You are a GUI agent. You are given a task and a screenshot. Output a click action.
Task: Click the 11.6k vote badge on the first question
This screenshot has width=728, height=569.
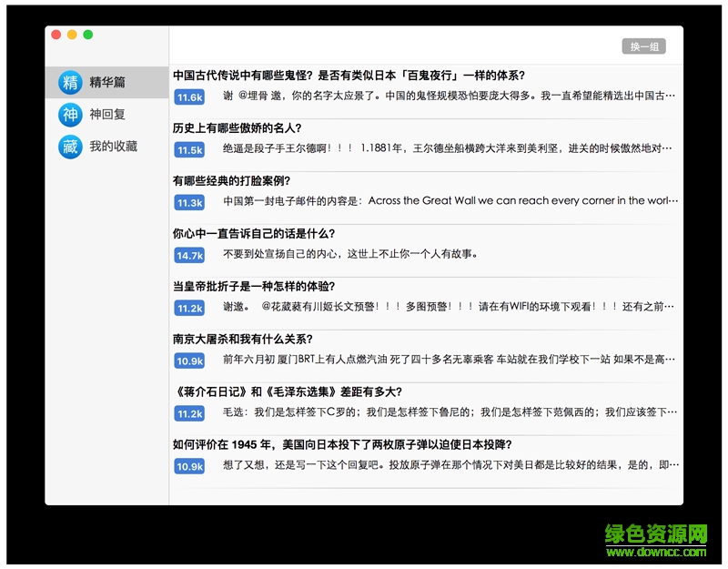pyautogui.click(x=188, y=95)
